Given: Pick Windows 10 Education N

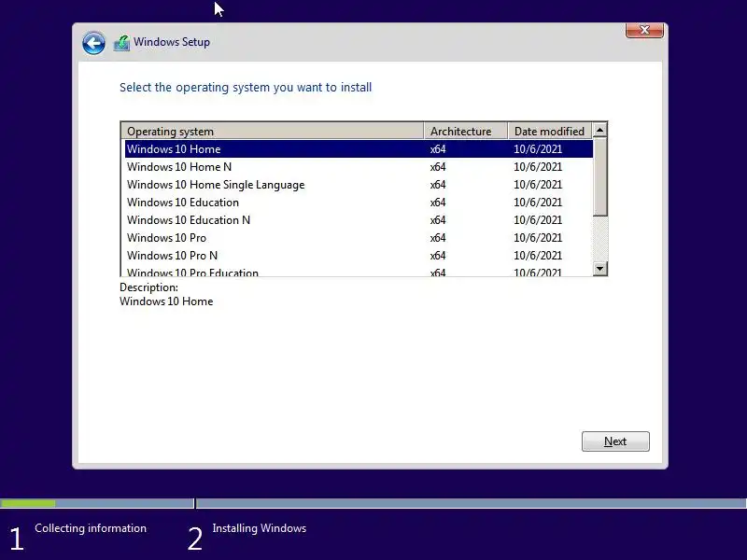Looking at the screenshot, I should 359,220.
